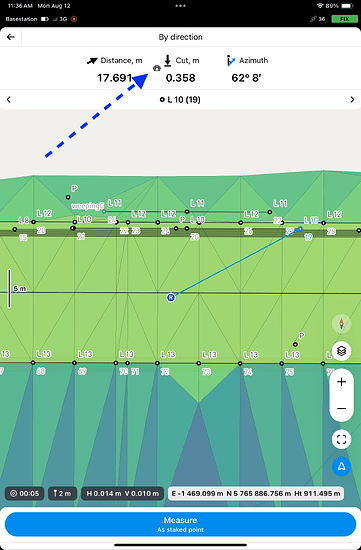The image size is (361, 550).
Task: Open the By direction title header
Action: pos(180,37)
